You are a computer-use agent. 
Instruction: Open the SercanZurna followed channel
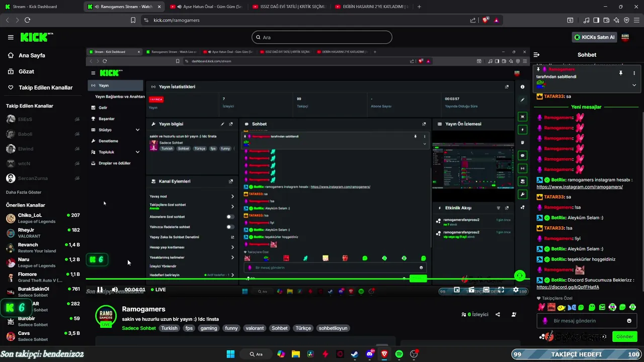(x=43, y=178)
